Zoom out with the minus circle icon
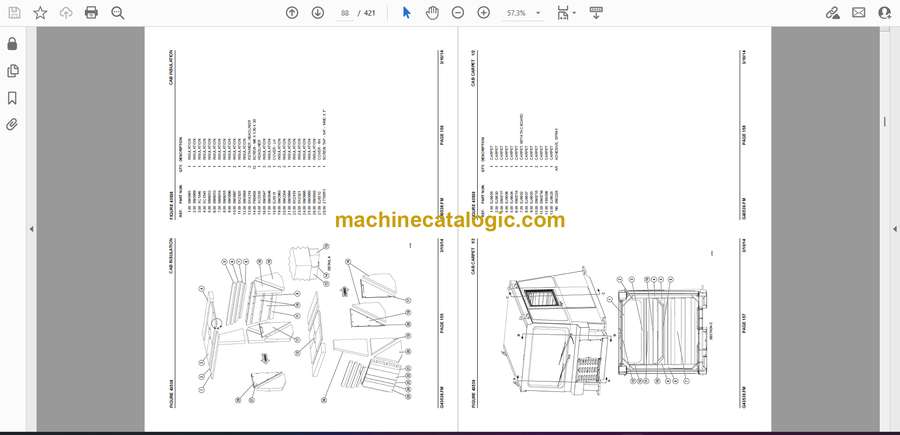The height and width of the screenshot is (435, 900). click(x=457, y=13)
